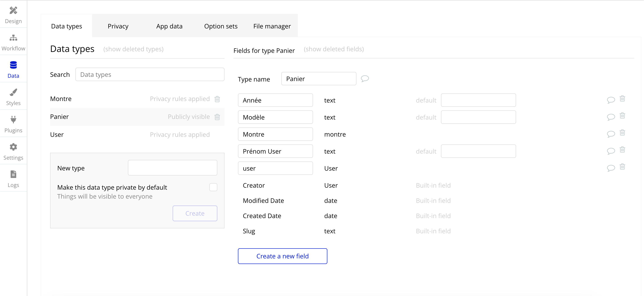Delete the Année field trash icon
The width and height of the screenshot is (644, 296).
[622, 99]
